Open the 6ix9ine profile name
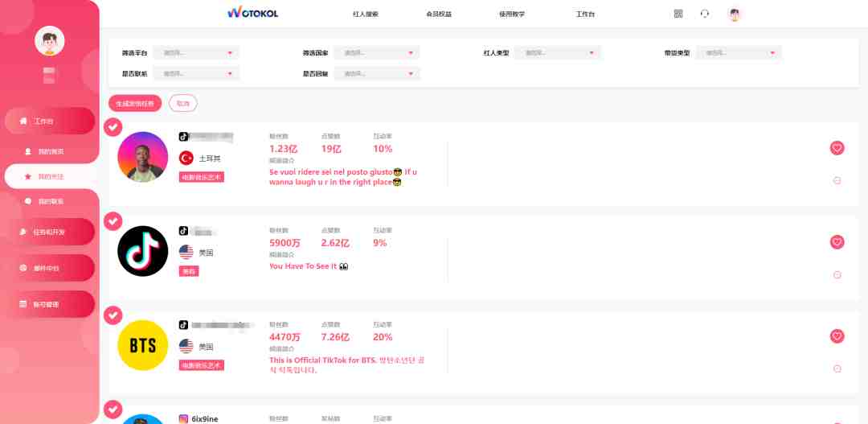Viewport: 868px width, 424px height. [x=205, y=419]
